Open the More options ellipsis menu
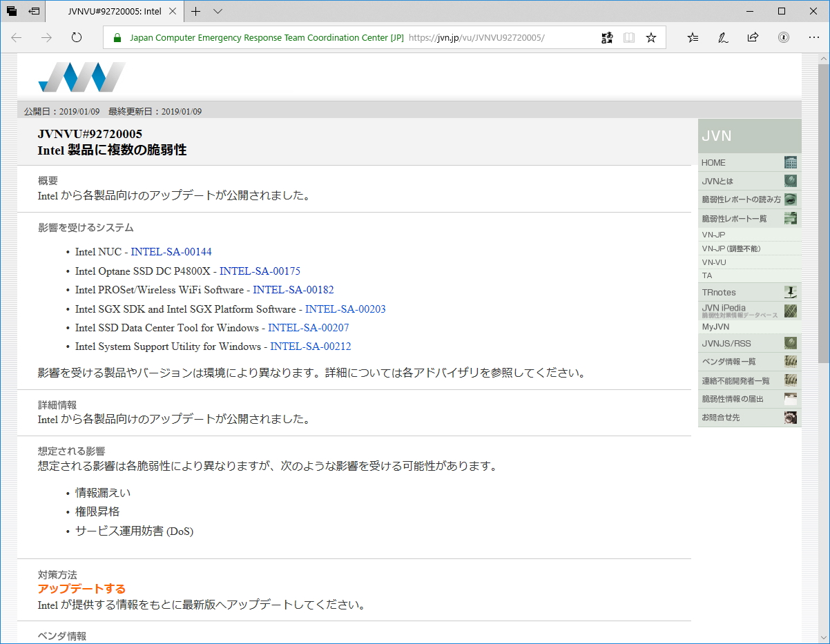The width and height of the screenshot is (830, 644). 813,38
